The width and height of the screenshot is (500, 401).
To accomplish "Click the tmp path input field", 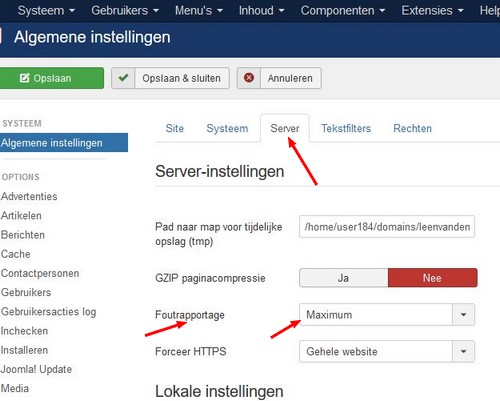I will pos(387,227).
